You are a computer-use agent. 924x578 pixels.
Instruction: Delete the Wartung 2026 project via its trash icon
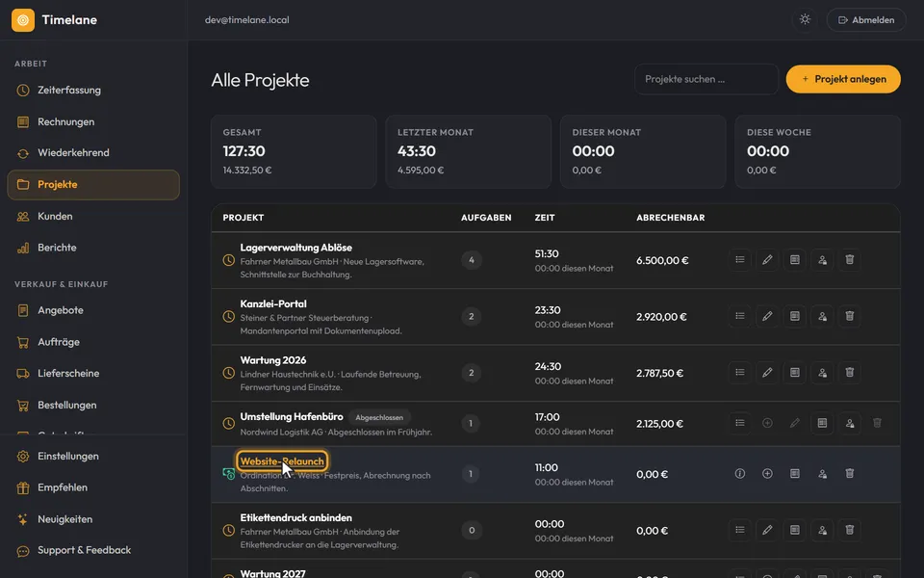click(x=849, y=372)
